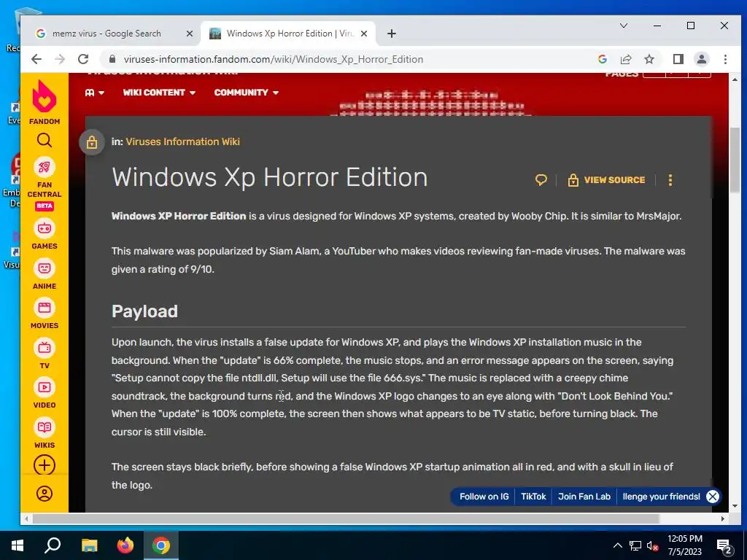Go to the Video section
Viewport: 747px width, 560px height.
44,394
